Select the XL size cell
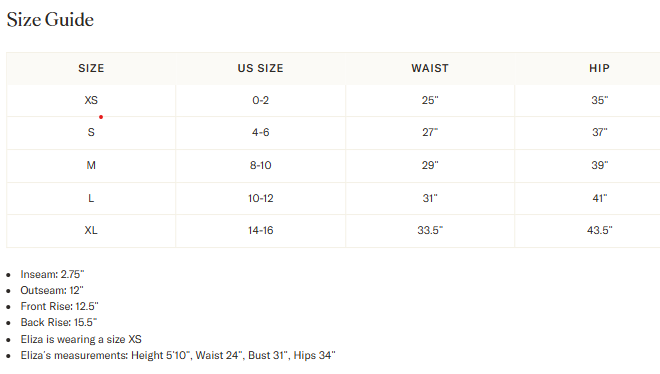 pyautogui.click(x=91, y=230)
